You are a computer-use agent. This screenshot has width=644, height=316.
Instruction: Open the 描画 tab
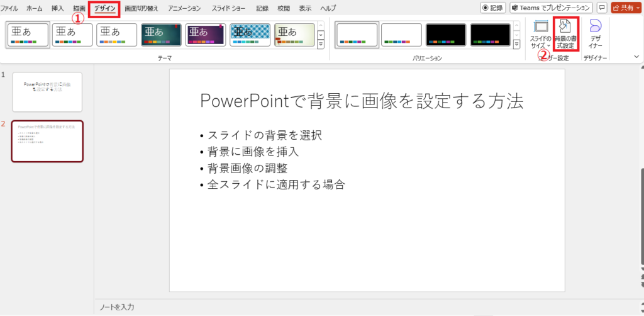(x=79, y=8)
